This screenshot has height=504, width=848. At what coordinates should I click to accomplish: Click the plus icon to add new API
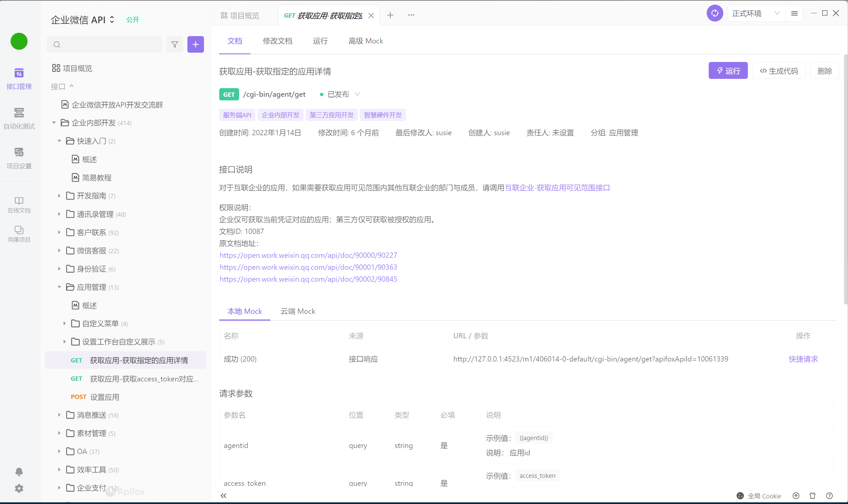point(195,44)
